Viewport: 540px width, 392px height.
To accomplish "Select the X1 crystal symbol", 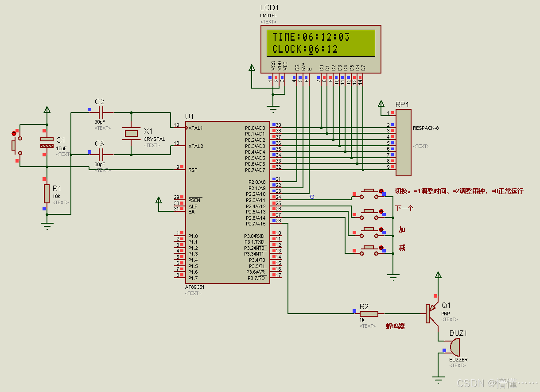I will (x=131, y=133).
